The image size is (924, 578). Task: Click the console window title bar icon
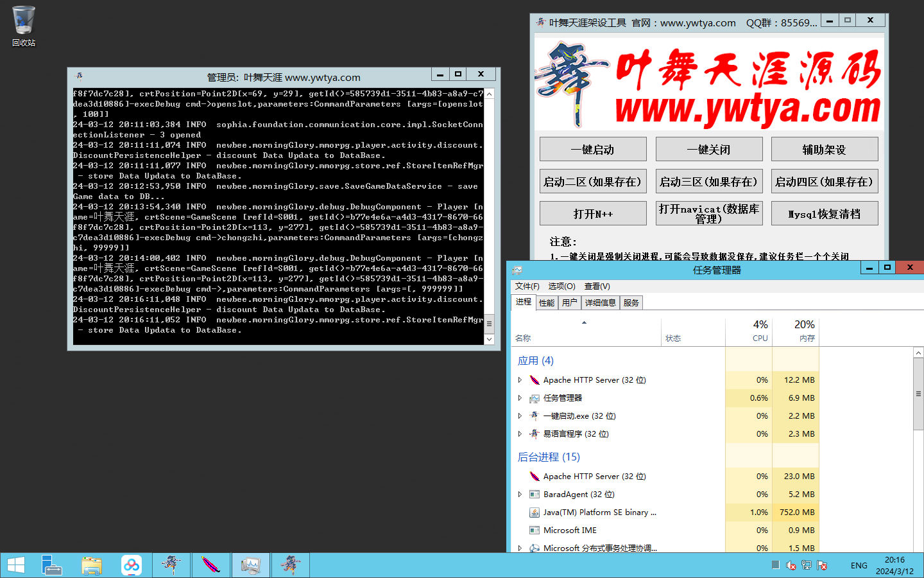[x=79, y=76]
